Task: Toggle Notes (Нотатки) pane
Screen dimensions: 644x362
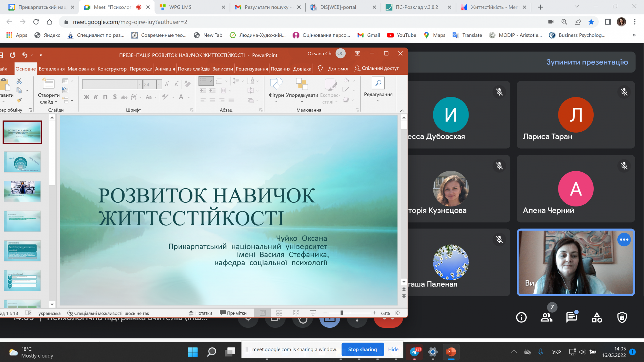Action: click(x=200, y=313)
